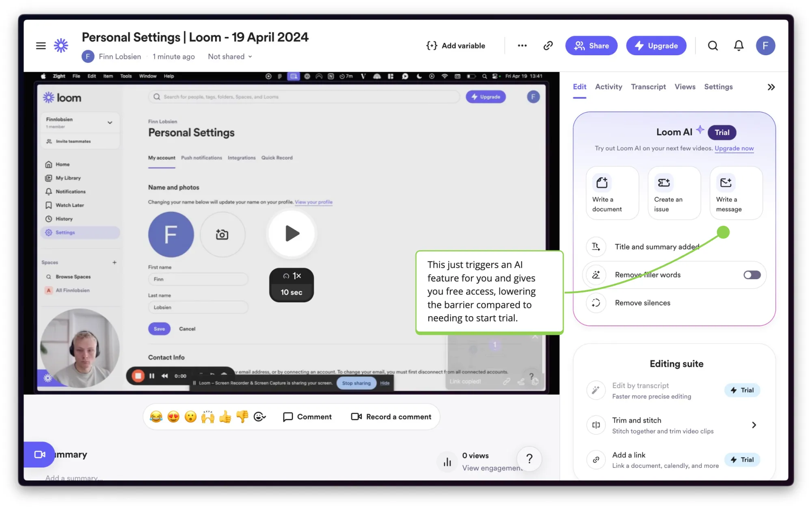Toggle the Remove filler words switch
The width and height of the screenshot is (812, 508).
click(x=751, y=274)
